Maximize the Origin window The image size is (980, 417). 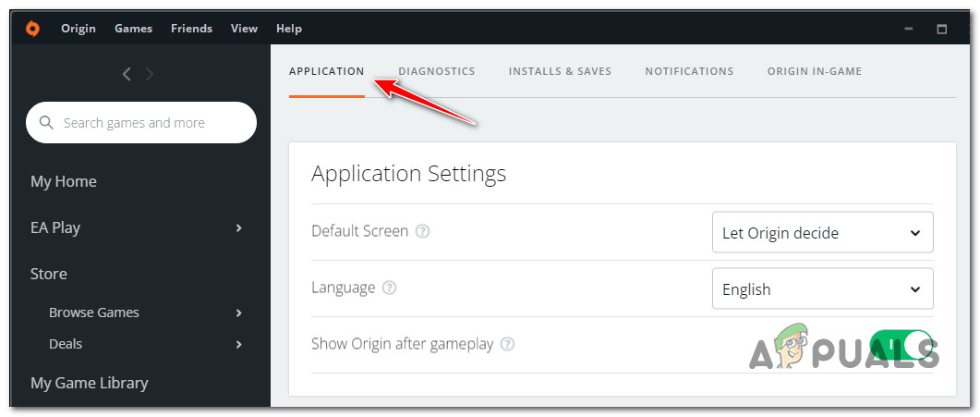coord(942,29)
